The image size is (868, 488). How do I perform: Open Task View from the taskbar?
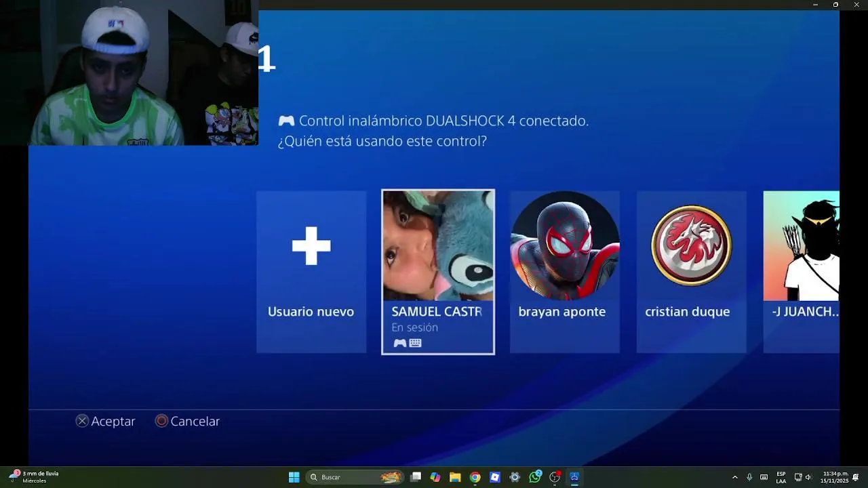416,477
